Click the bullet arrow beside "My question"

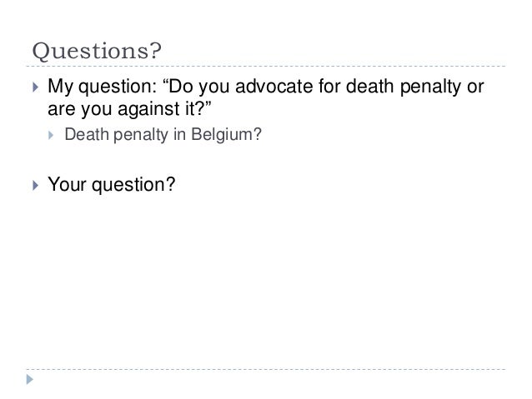point(36,87)
